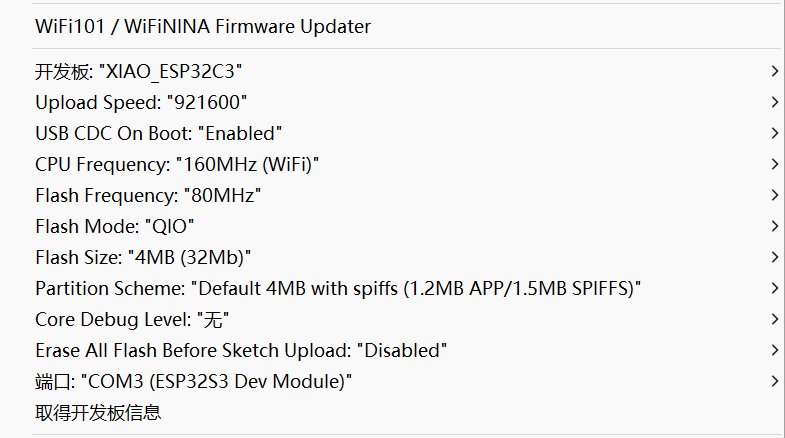Open the 开发板 XIAO_ESP32C3 board submenu

[139, 71]
